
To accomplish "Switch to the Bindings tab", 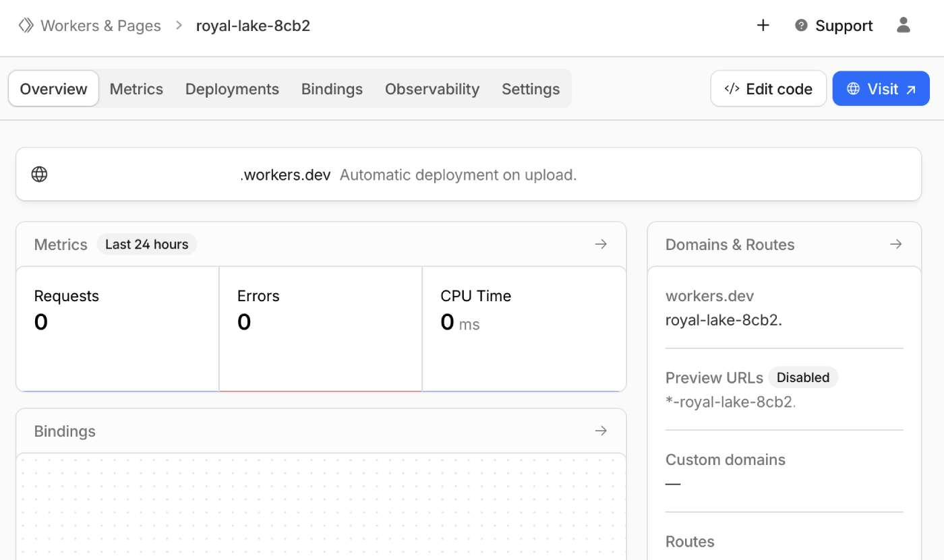I will 332,88.
